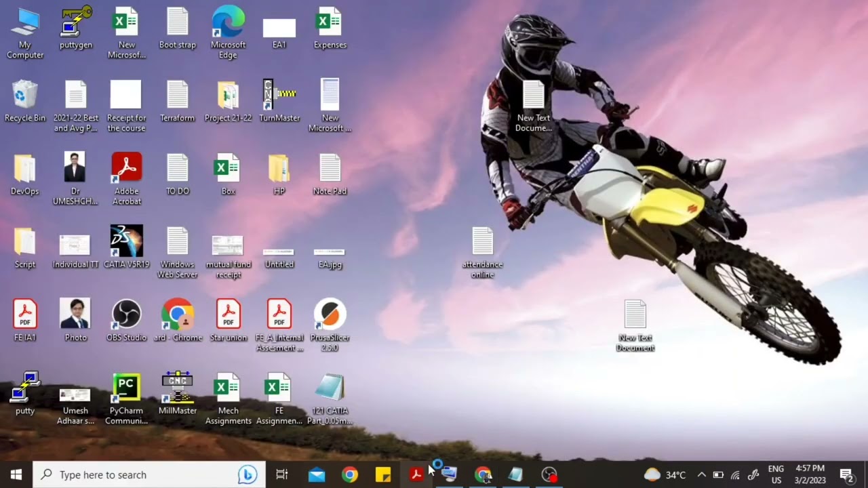The height and width of the screenshot is (488, 868).
Task: Open the Windows Ink Workspace pen icon
Action: (753, 474)
